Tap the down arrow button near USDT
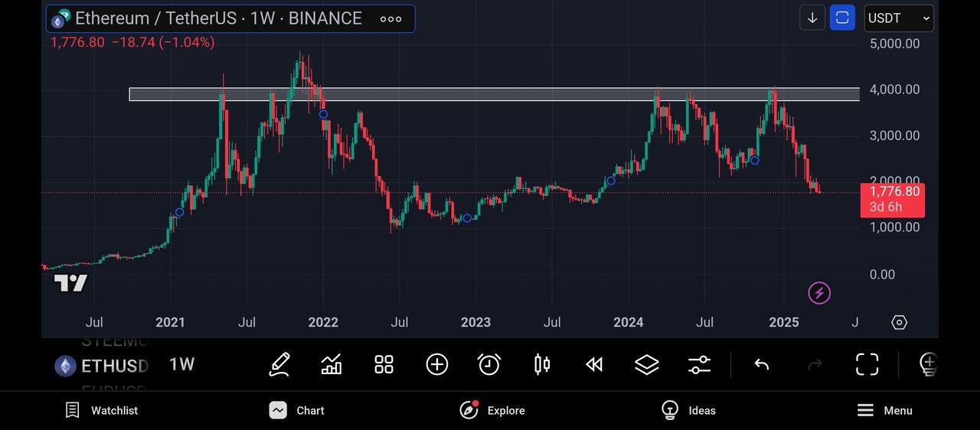980x430 pixels. click(x=812, y=18)
